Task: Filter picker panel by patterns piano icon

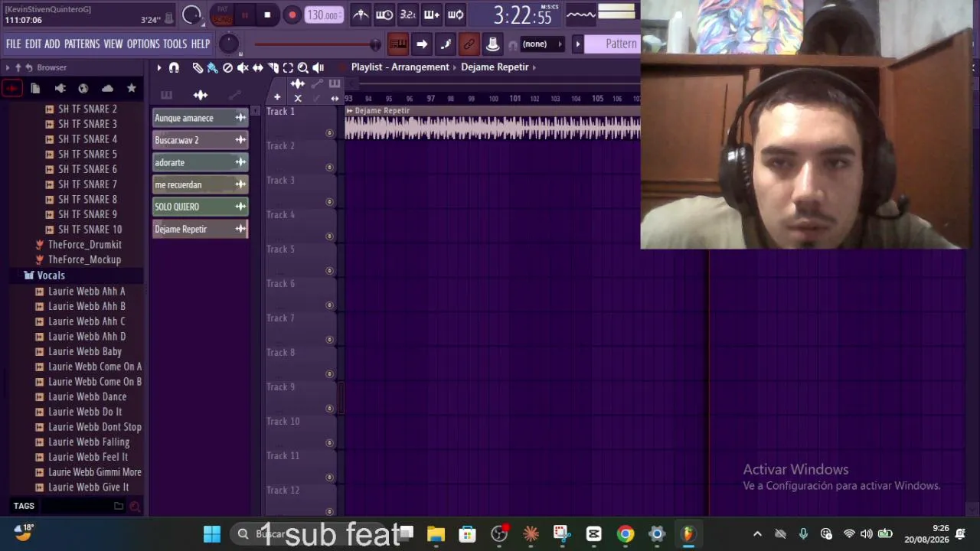Action: [x=166, y=95]
